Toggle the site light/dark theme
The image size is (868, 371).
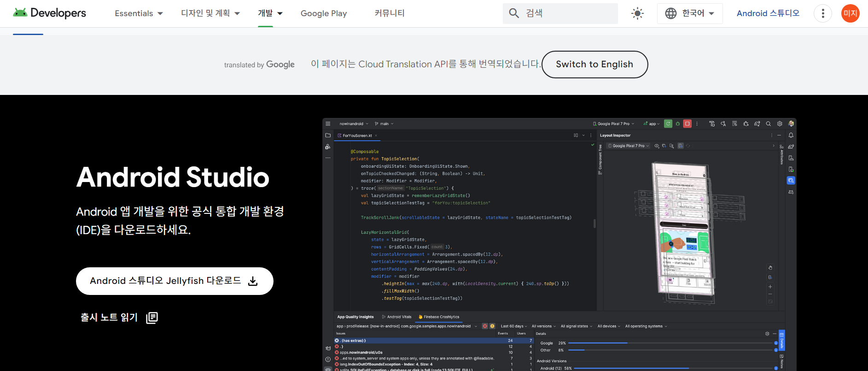pos(637,13)
